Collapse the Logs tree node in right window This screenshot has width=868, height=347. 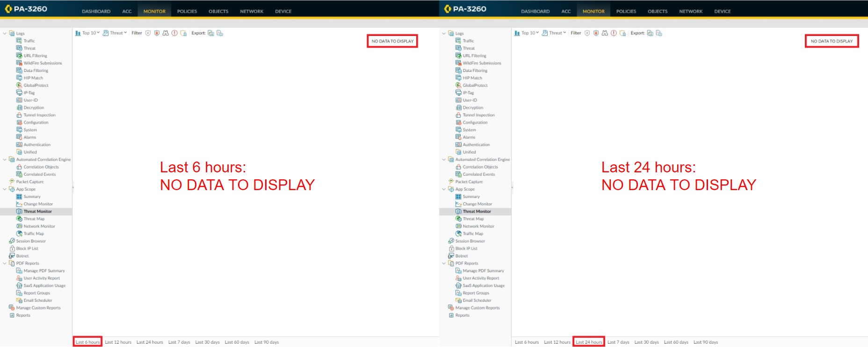click(x=444, y=34)
